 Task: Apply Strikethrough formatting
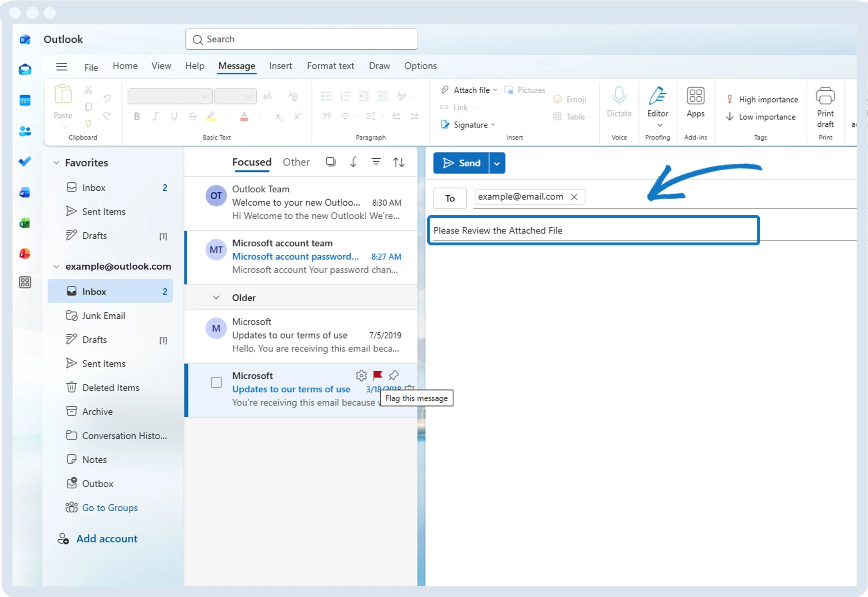193,117
